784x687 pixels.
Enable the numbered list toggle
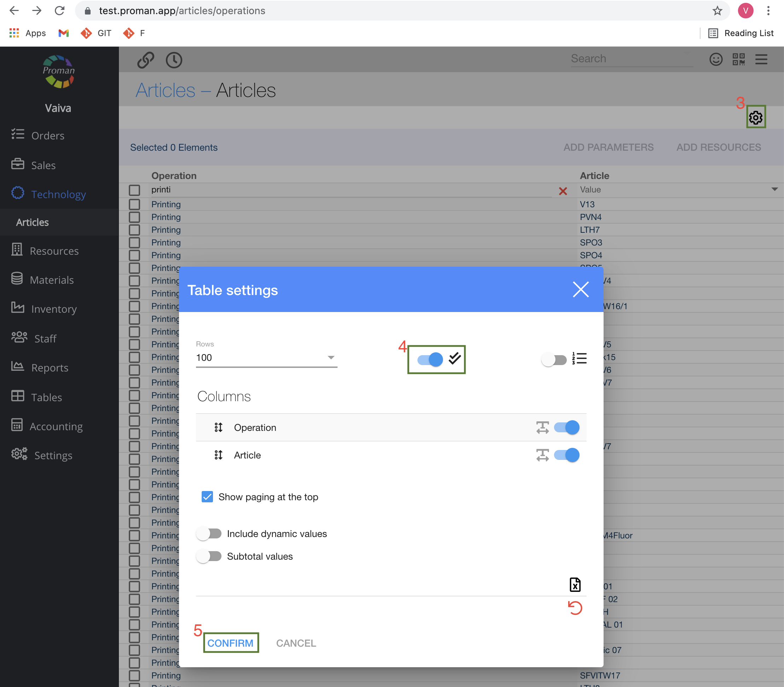coord(554,360)
